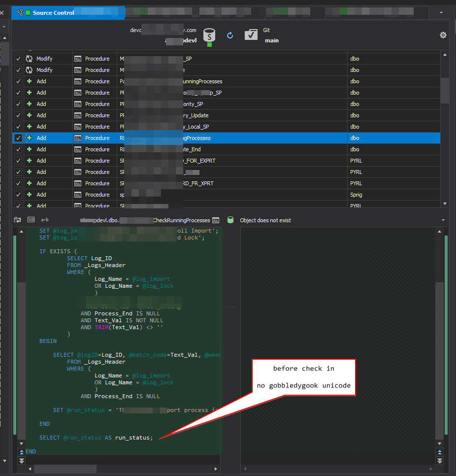Click the commit checkmark icon beside Git

point(251,35)
